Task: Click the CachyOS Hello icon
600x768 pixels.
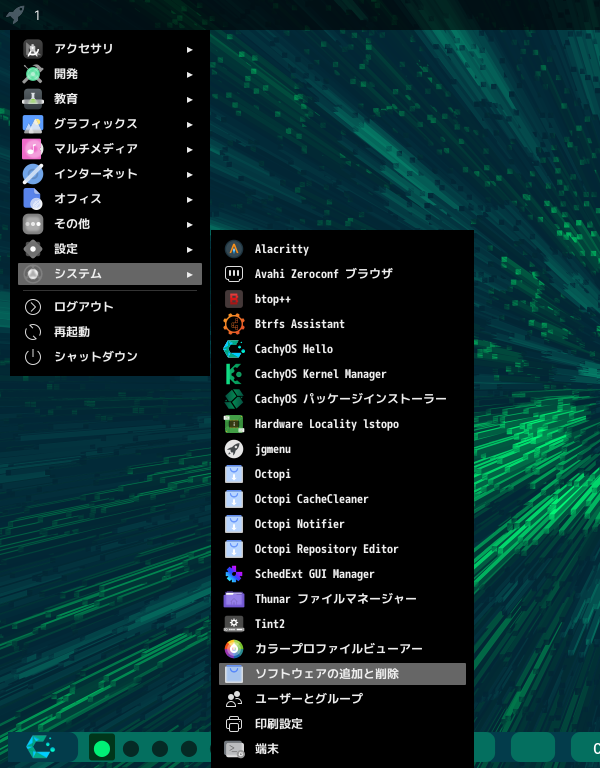Action: [234, 349]
